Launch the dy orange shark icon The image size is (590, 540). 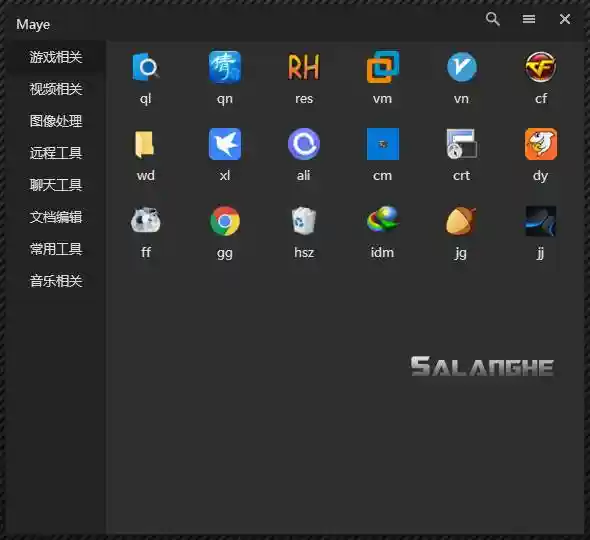[541, 144]
